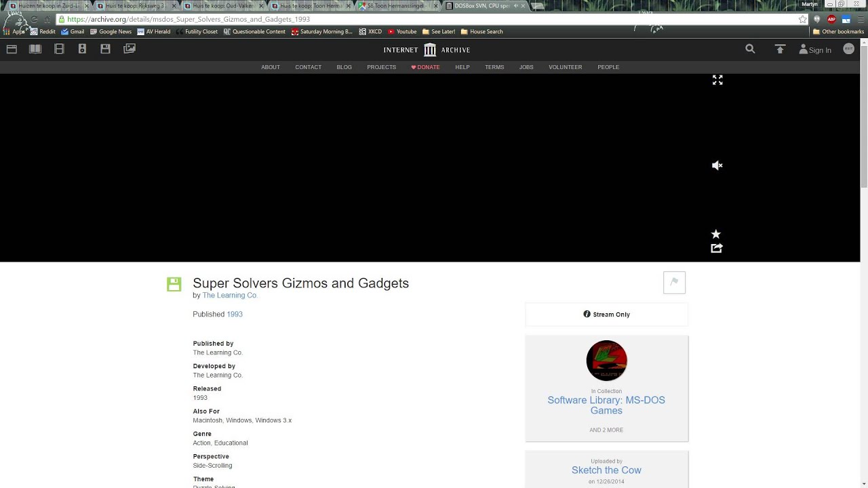This screenshot has width=868, height=488.
Task: Click AND 2 MORE collections text
Action: [x=606, y=430]
